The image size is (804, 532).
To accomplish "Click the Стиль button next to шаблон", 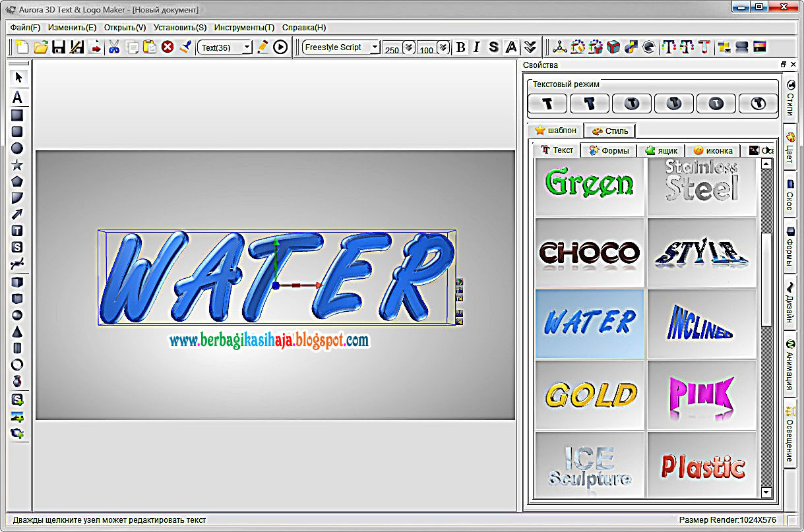I will click(609, 130).
